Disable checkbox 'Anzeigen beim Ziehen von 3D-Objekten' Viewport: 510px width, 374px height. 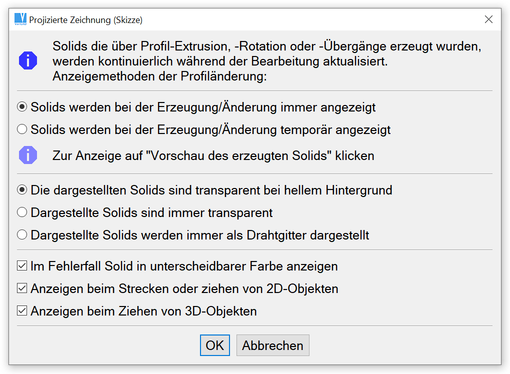pyautogui.click(x=22, y=311)
